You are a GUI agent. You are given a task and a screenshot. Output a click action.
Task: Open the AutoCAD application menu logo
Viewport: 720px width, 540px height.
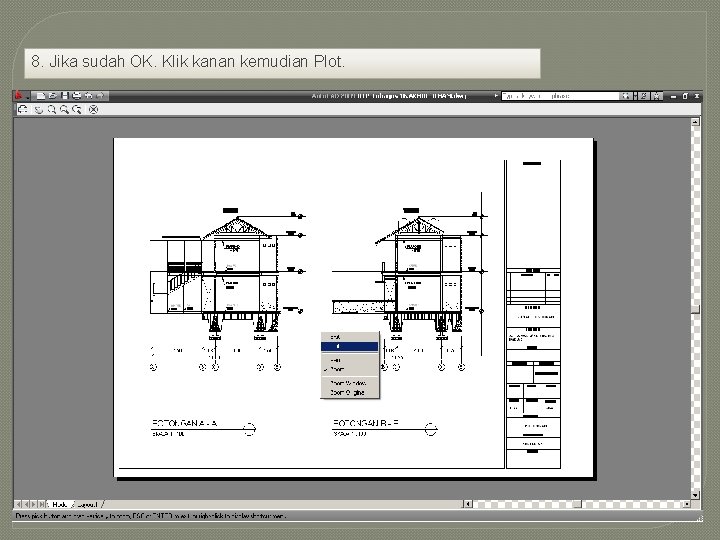[x=18, y=96]
